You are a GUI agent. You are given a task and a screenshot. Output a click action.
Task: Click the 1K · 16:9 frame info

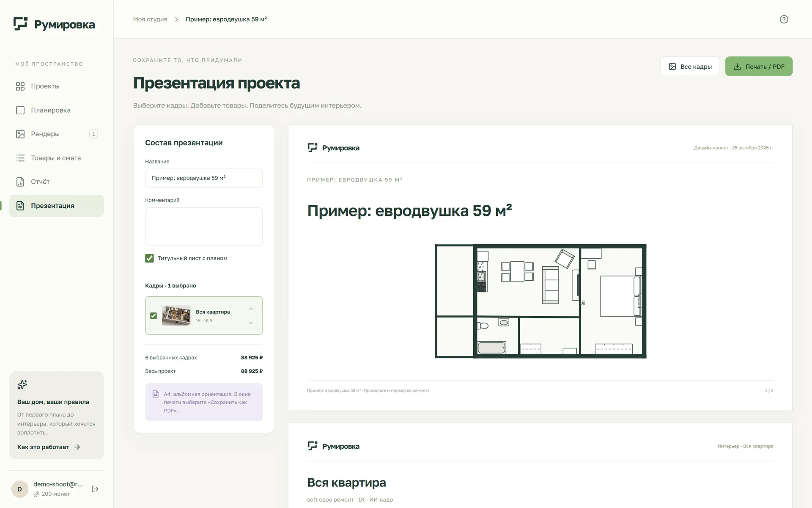point(204,321)
